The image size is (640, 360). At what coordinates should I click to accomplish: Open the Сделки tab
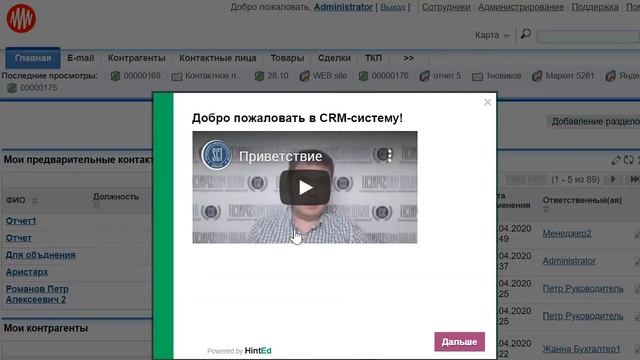pos(334,58)
